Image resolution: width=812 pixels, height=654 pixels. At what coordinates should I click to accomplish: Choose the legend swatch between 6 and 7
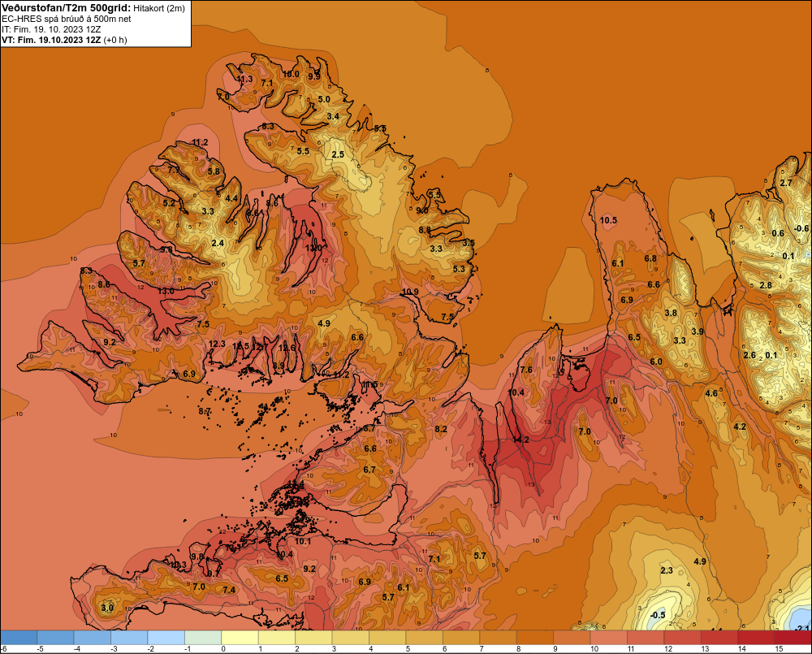[461, 638]
